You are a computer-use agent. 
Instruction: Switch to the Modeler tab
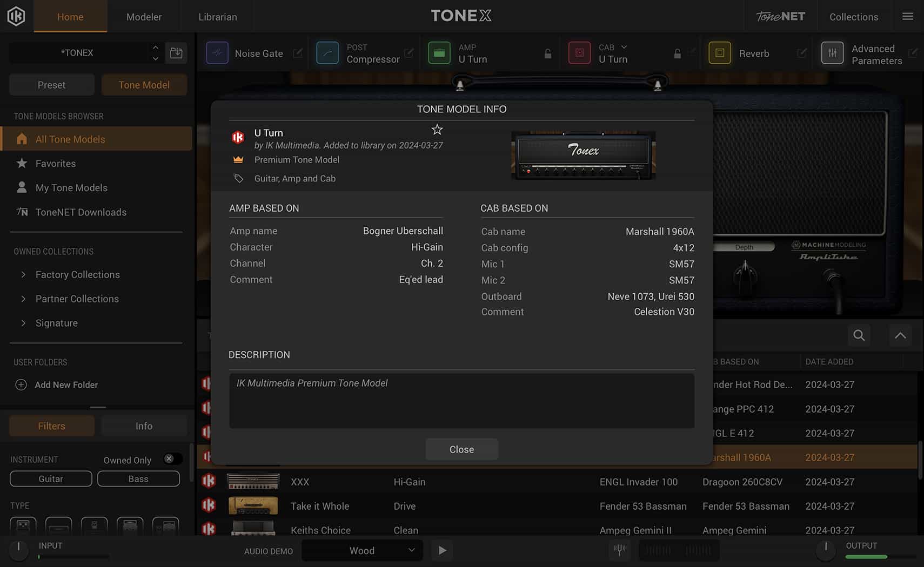tap(143, 17)
